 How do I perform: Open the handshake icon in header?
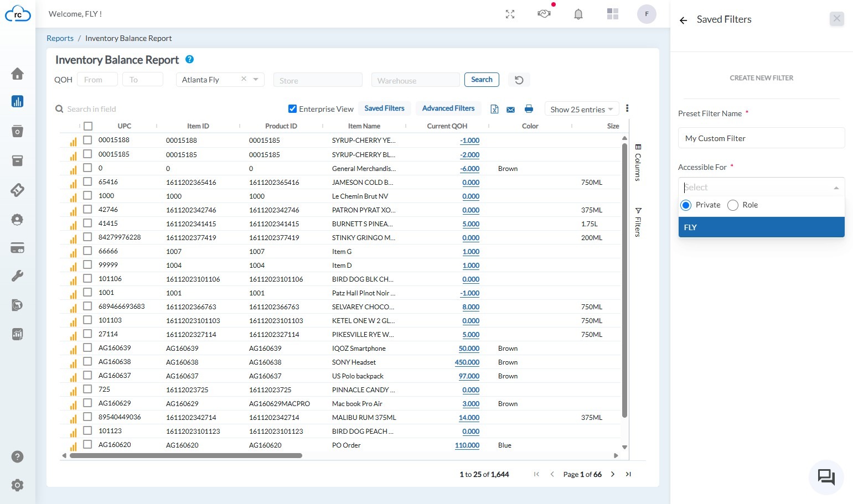click(x=544, y=14)
